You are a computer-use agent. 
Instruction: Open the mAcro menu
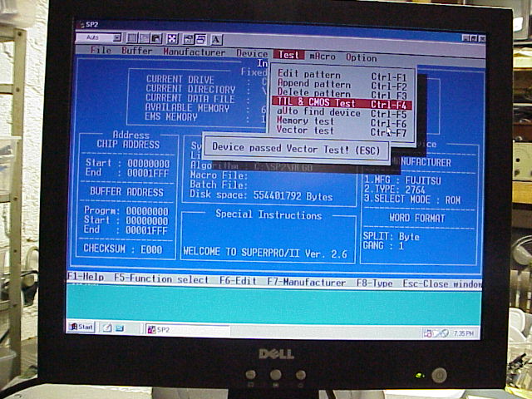323,57
